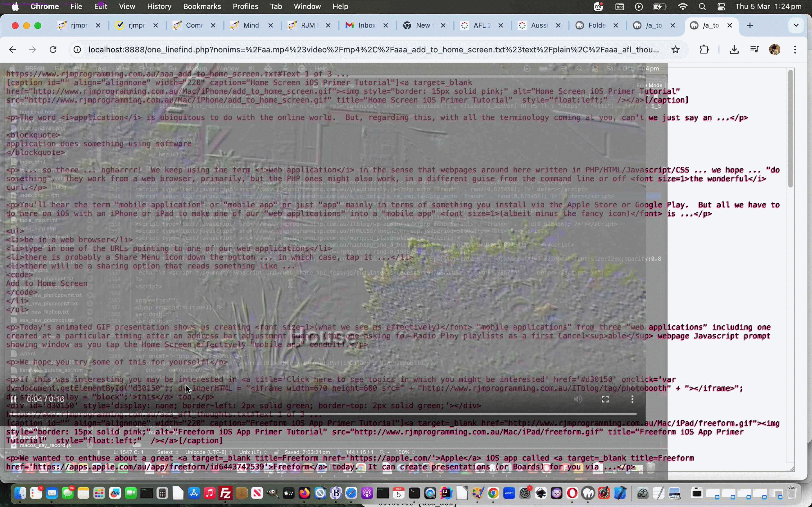Pause the video with the pause button
Screen dimensions: 812x507
14,399
